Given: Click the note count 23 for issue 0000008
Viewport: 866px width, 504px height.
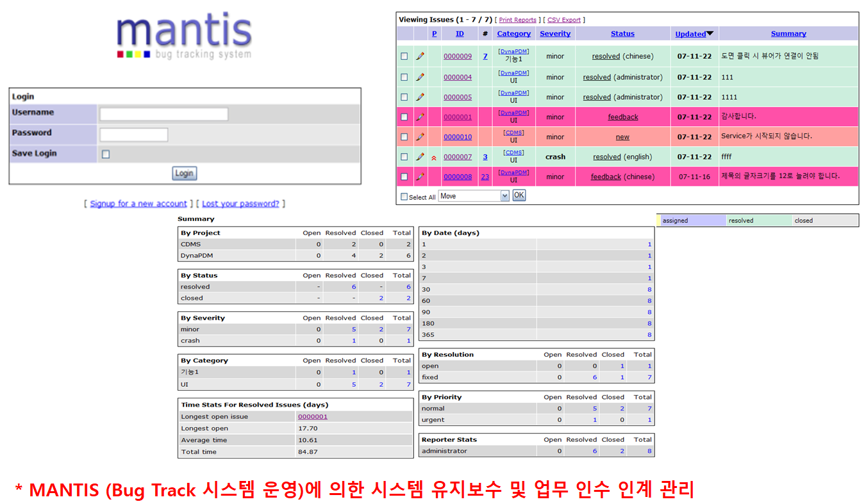Looking at the screenshot, I should point(485,176).
